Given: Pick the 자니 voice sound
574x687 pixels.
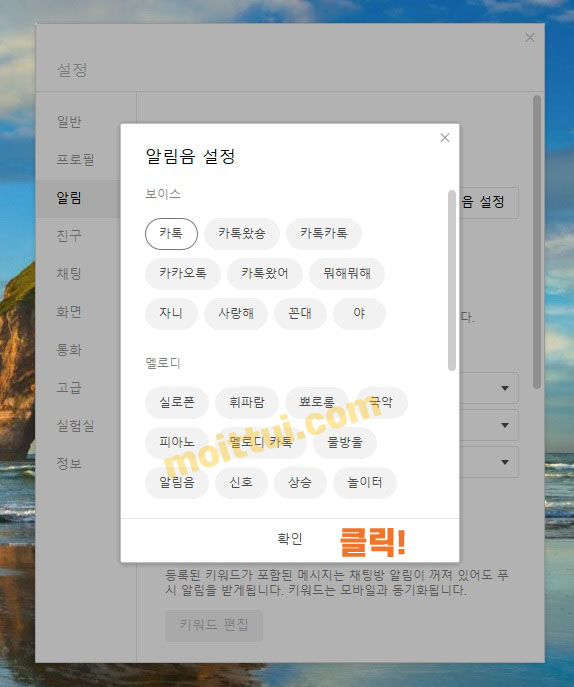Looking at the screenshot, I should click(x=171, y=314).
